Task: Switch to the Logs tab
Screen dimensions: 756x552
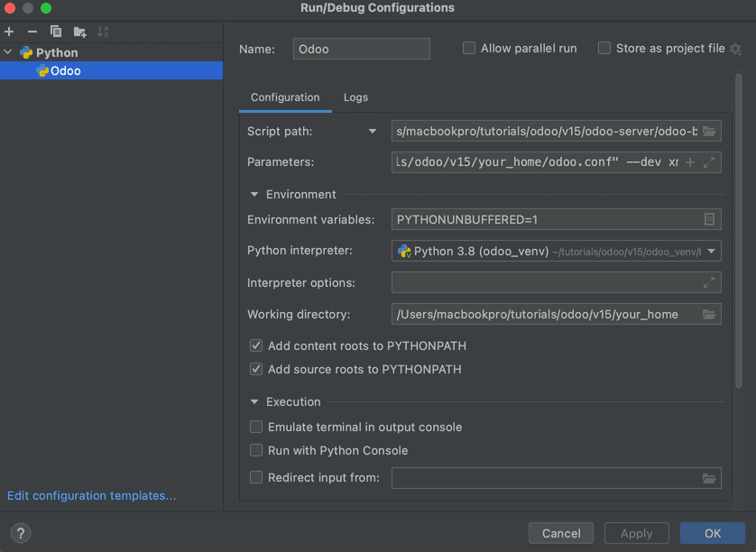Action: point(355,97)
